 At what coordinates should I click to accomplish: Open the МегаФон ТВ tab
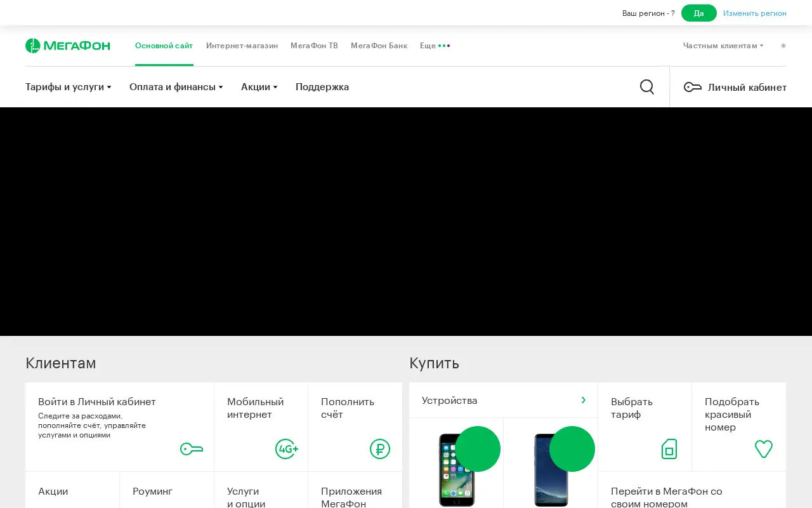[314, 46]
